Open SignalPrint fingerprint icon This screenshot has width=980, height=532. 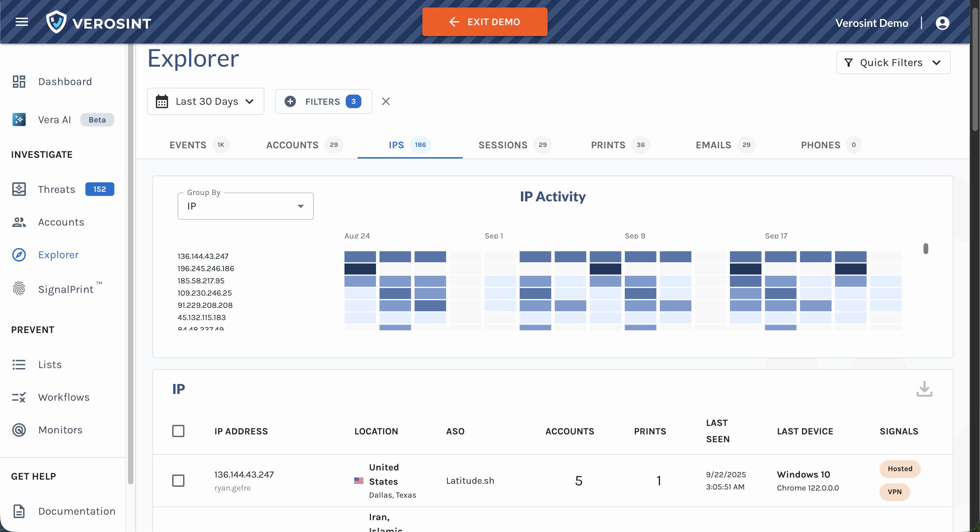coord(19,289)
